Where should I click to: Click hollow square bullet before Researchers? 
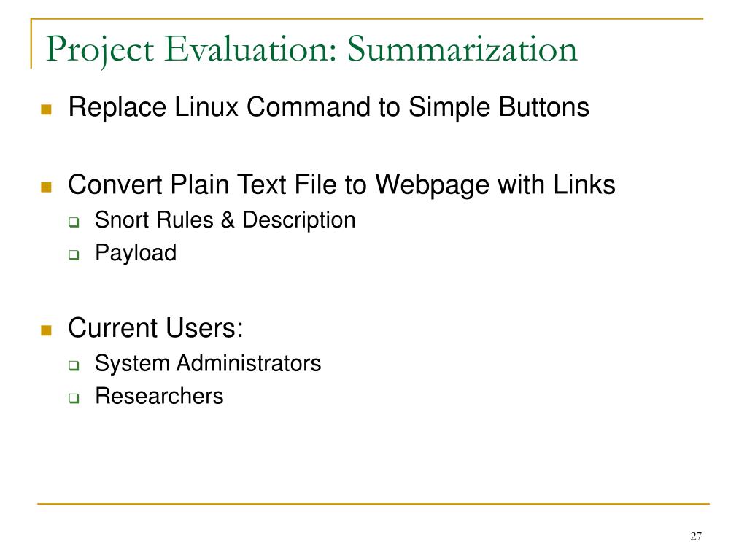click(x=74, y=398)
